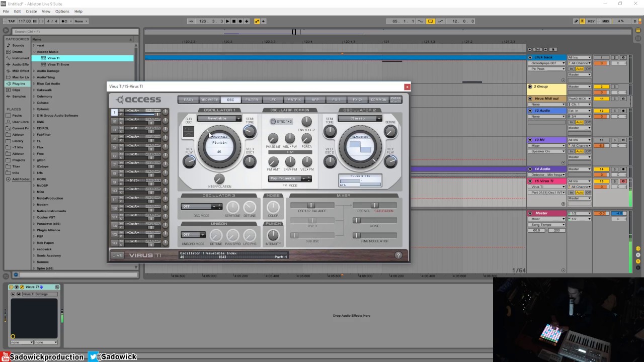Switch to the LFO tab in Virus TI

pyautogui.click(x=273, y=100)
